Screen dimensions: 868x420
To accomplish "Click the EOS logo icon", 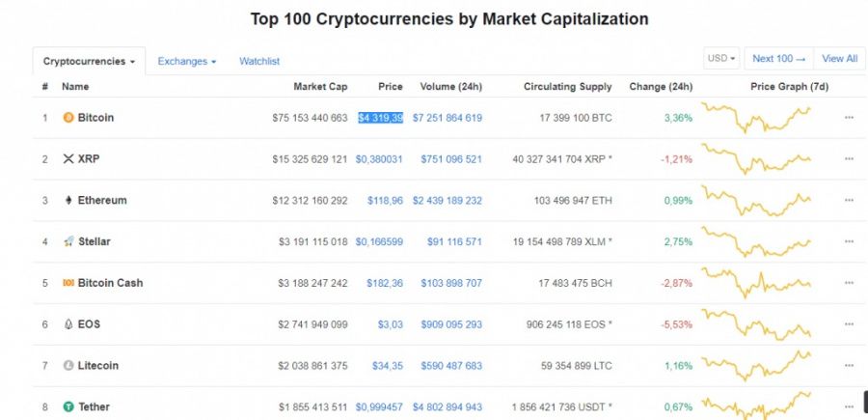I will (x=68, y=324).
